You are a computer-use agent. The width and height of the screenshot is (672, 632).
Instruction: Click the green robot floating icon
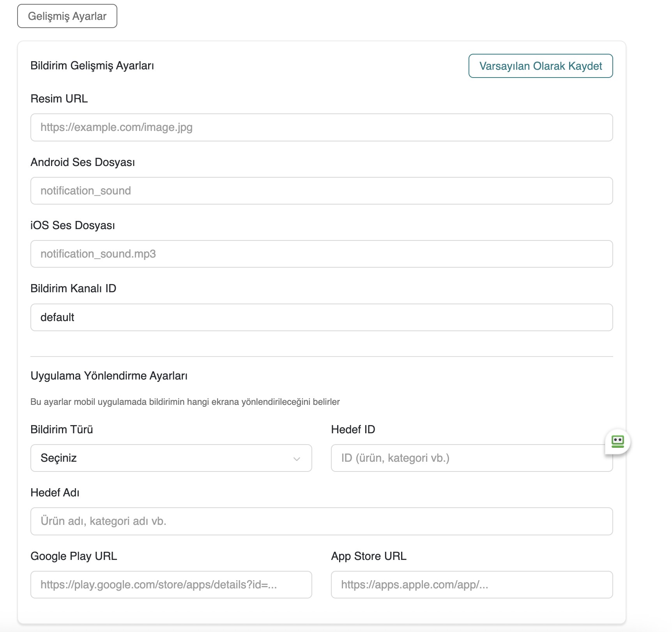pos(617,441)
